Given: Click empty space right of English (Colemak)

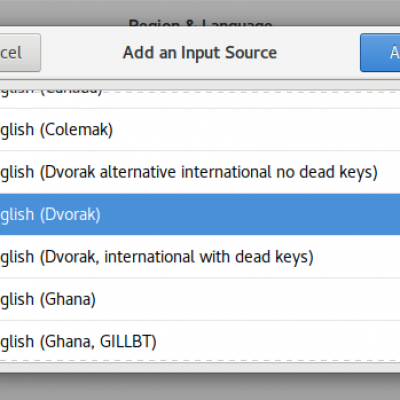Looking at the screenshot, I should pos(257,130).
